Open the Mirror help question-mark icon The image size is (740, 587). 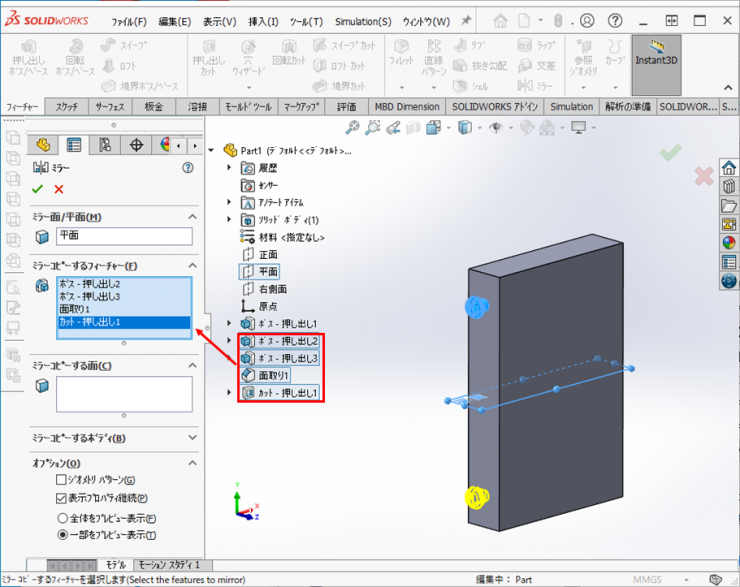click(x=187, y=168)
